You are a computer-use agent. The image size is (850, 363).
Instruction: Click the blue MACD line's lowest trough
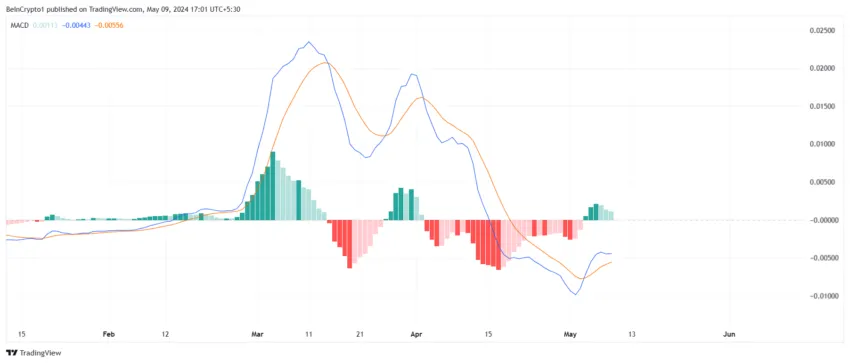pos(575,294)
